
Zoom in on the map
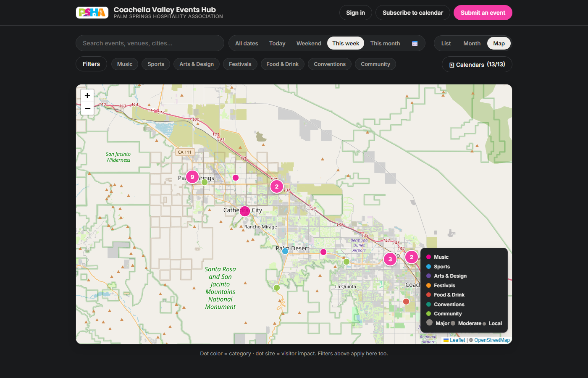tap(87, 96)
